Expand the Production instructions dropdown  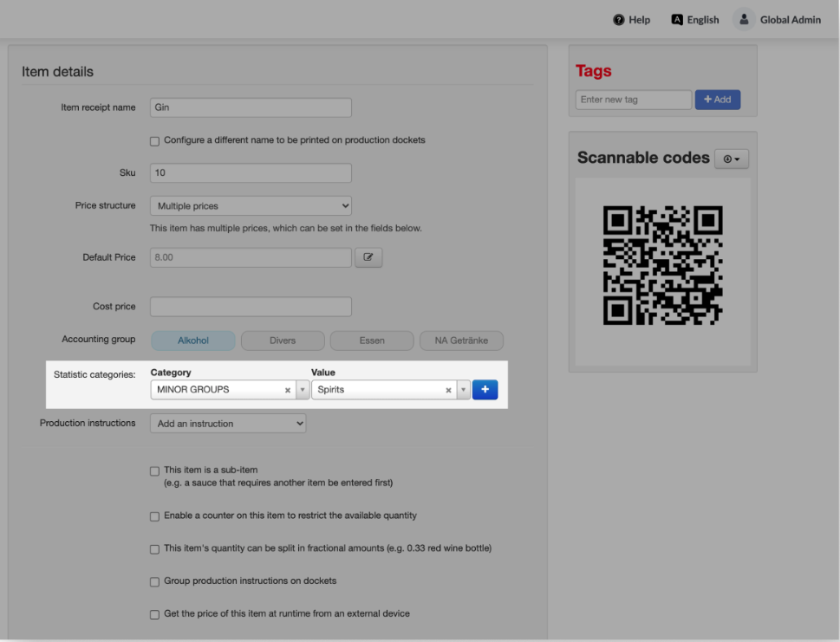coord(228,424)
